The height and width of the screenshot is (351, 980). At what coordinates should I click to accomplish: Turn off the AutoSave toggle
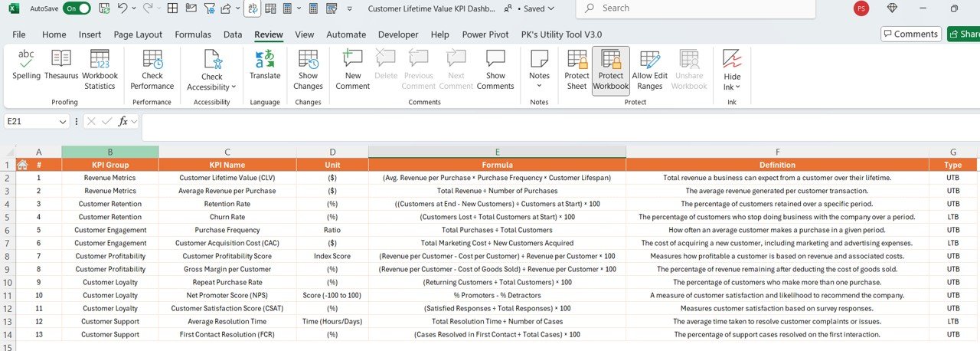coord(77,8)
